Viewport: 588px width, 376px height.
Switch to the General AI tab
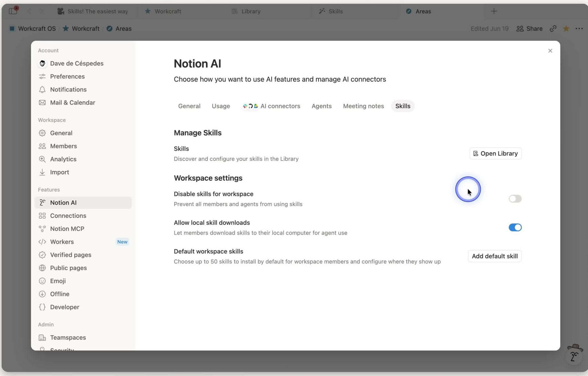click(189, 106)
